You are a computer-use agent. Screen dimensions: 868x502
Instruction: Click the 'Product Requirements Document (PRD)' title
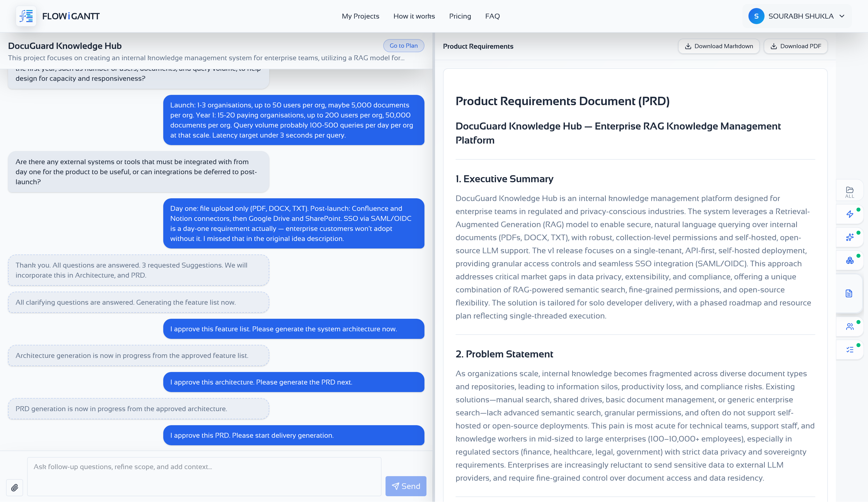coord(562,101)
